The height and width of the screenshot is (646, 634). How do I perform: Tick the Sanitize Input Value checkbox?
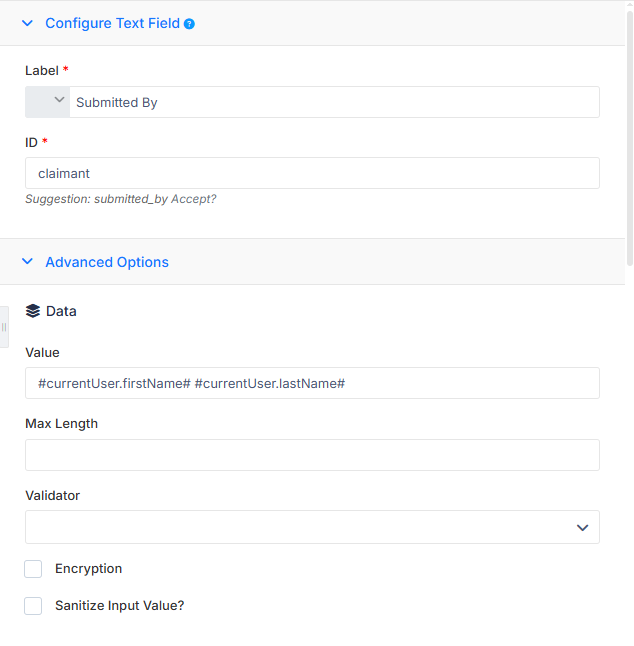click(x=33, y=606)
